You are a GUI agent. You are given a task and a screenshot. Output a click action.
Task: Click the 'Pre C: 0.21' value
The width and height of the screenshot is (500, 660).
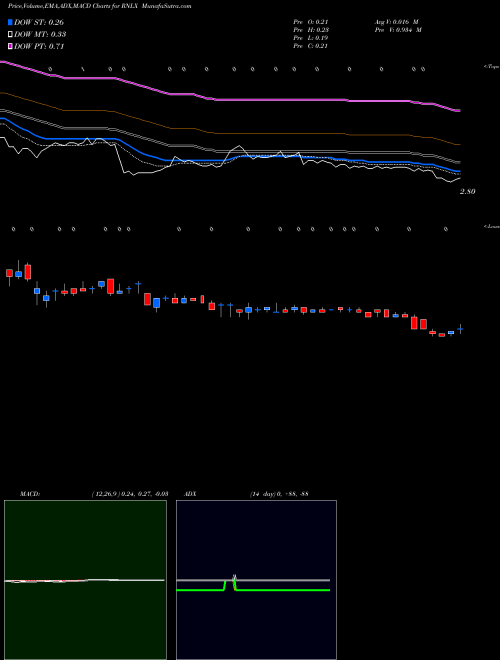pos(311,46)
